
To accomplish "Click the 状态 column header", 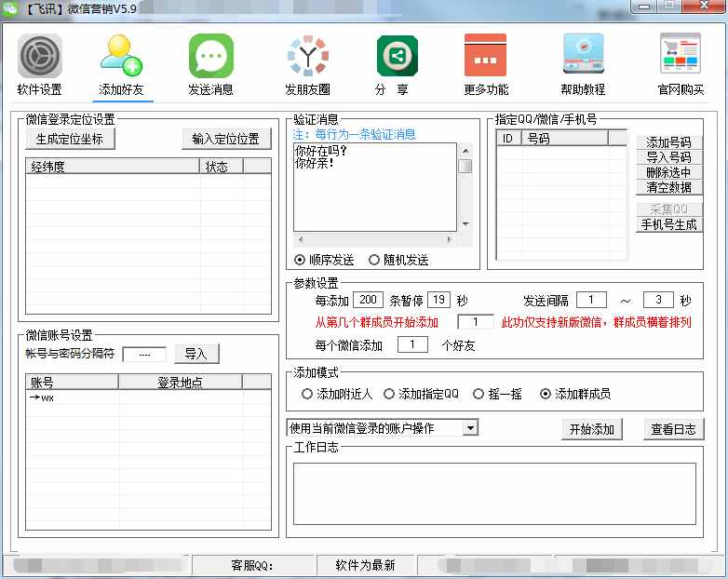I will (x=221, y=167).
